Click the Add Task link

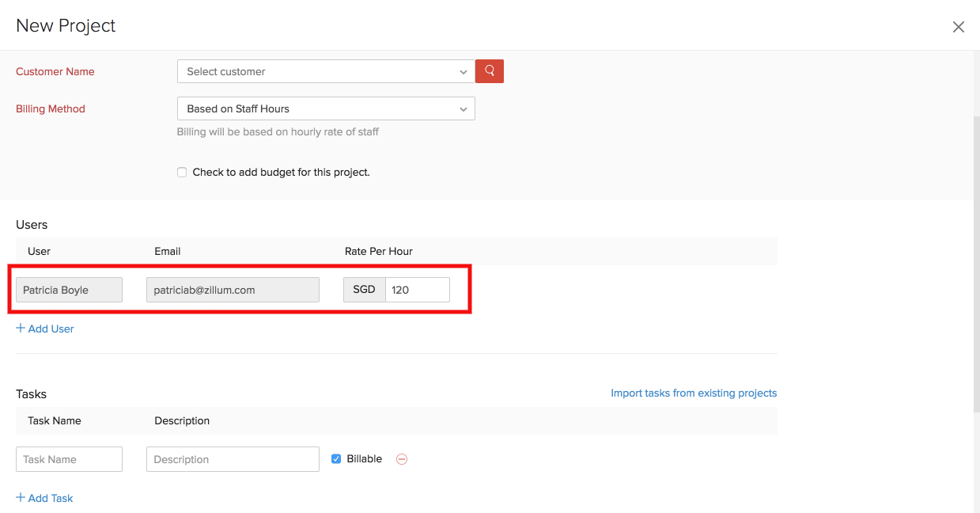click(x=45, y=498)
